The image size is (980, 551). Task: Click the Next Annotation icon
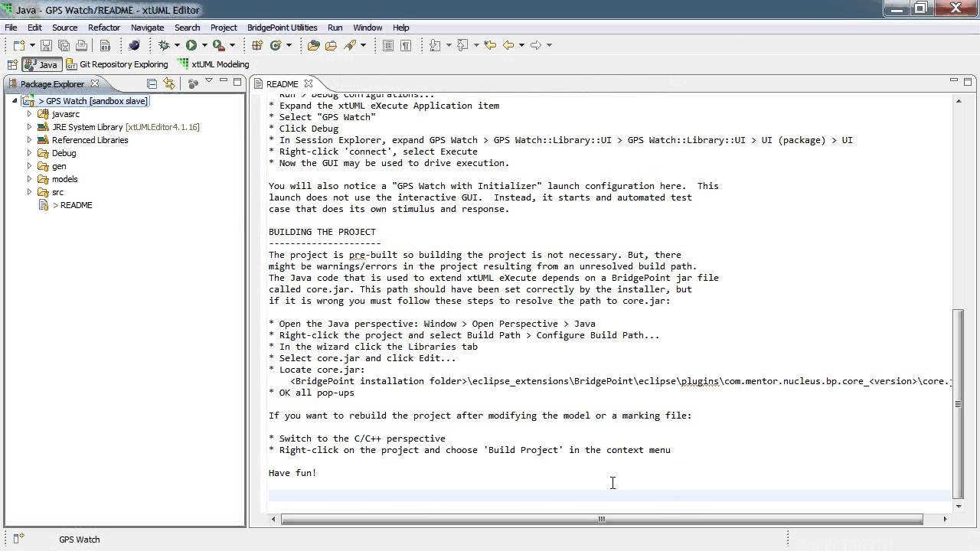click(x=435, y=45)
